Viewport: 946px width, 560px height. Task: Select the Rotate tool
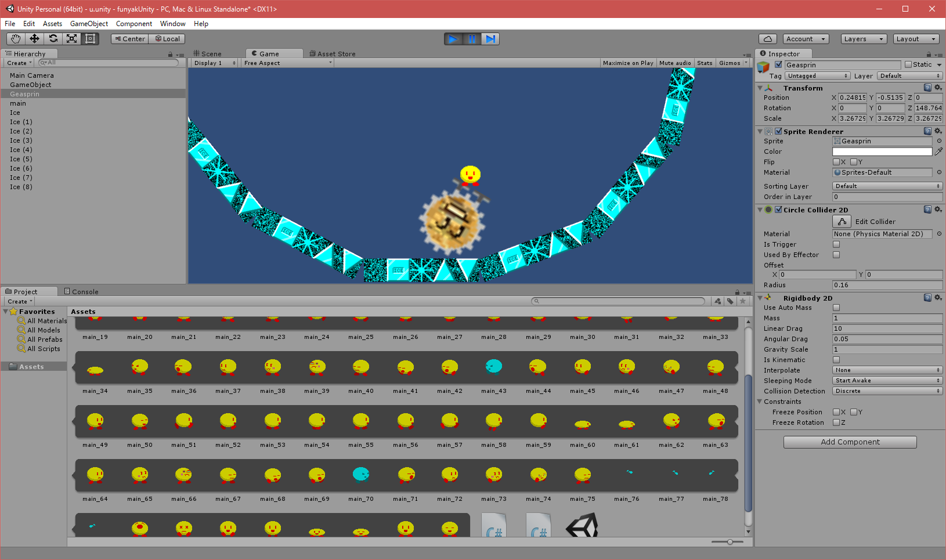pos(53,39)
